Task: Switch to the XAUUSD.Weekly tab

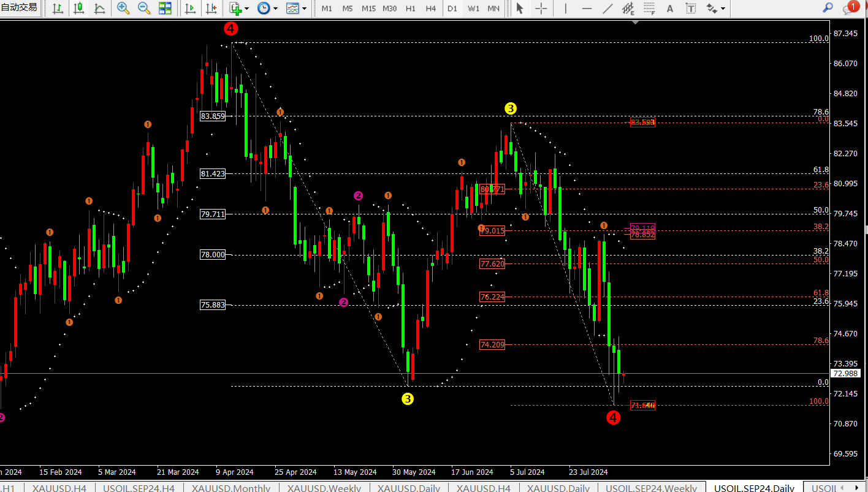Action: [x=324, y=488]
